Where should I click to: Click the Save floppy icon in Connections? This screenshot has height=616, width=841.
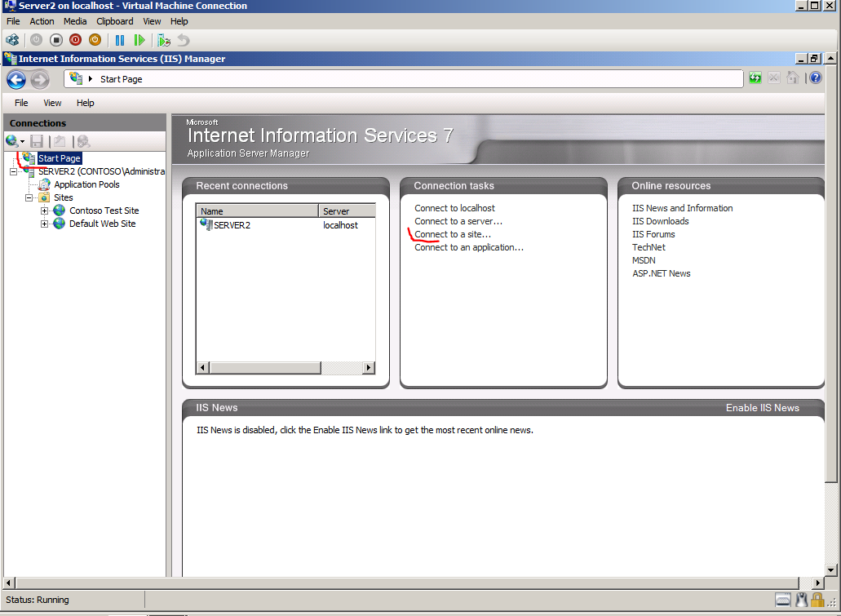[37, 141]
